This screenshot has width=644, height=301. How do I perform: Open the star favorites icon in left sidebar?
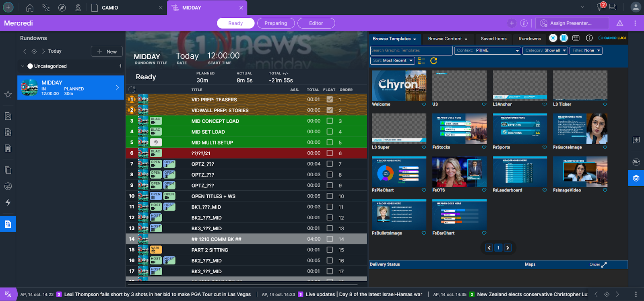coord(8,94)
